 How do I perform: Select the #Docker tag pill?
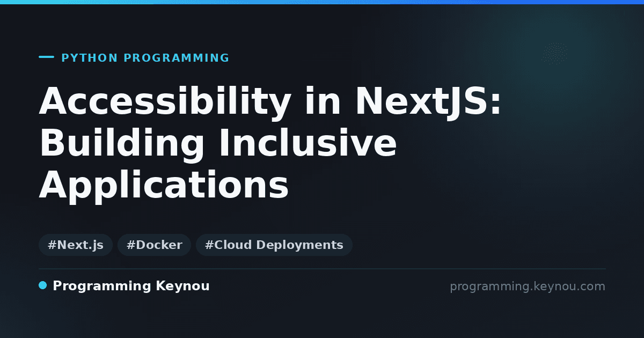point(154,245)
